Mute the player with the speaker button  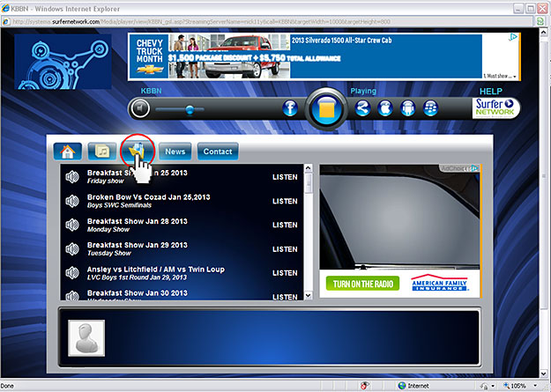[x=140, y=108]
